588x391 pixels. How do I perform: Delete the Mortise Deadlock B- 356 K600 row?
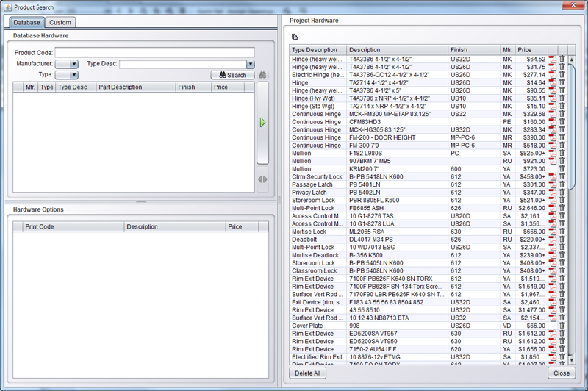tap(562, 255)
